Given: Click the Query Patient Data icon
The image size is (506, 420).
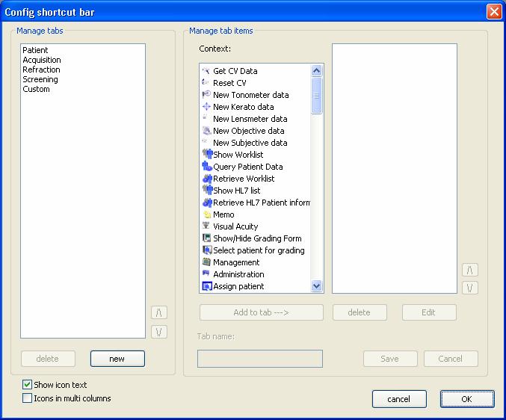Looking at the screenshot, I should [207, 166].
